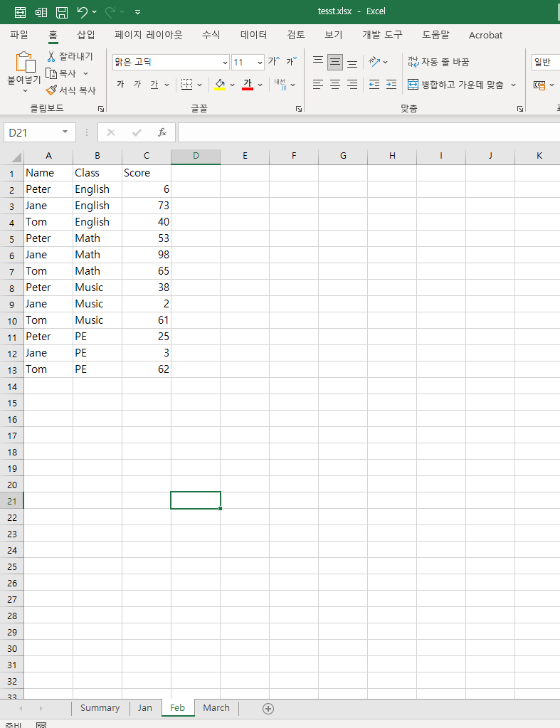Viewport: 560px width, 728px height.
Task: Click the align right icon
Action: coord(352,85)
